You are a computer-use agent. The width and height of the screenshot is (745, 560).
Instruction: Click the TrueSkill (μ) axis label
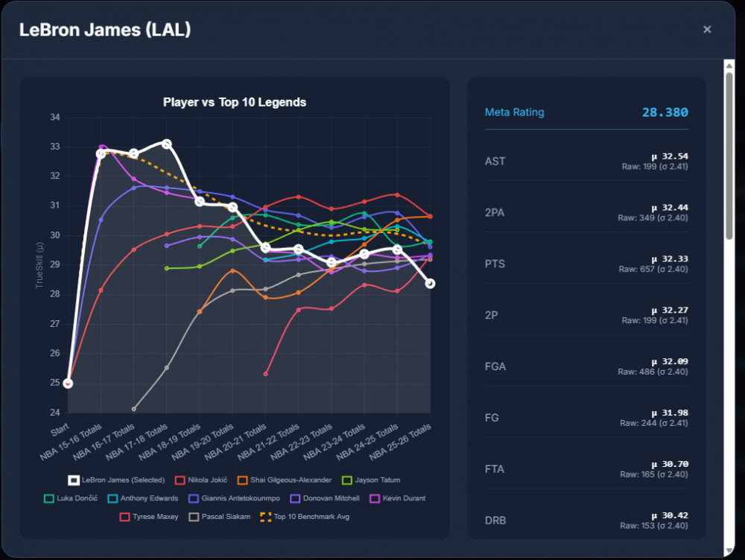pos(39,265)
